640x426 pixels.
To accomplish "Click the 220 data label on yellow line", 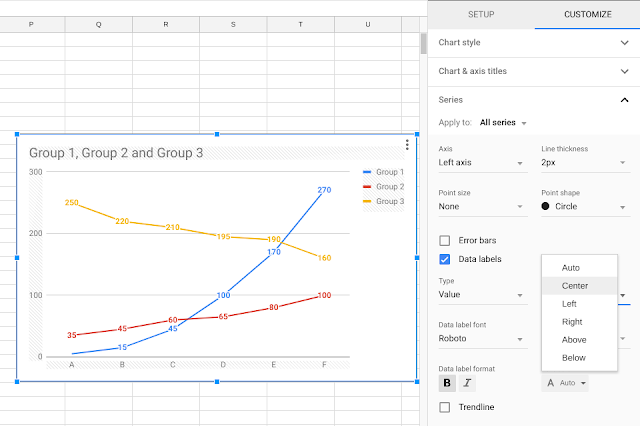I will (x=122, y=221).
